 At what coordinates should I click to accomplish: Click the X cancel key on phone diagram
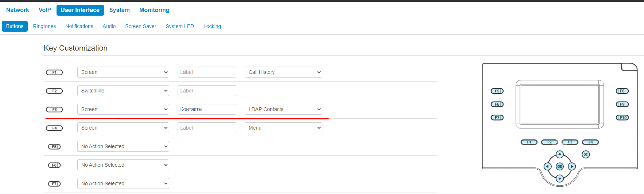[586, 154]
